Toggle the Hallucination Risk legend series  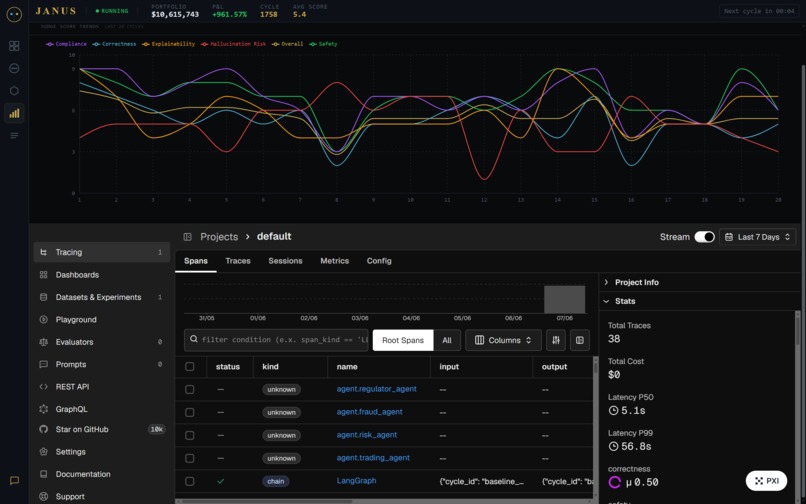(x=233, y=44)
